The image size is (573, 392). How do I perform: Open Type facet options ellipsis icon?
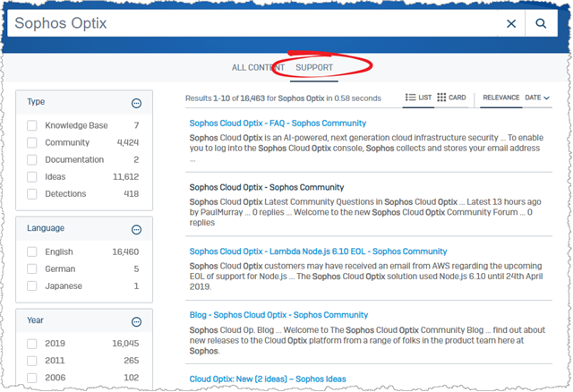[136, 104]
